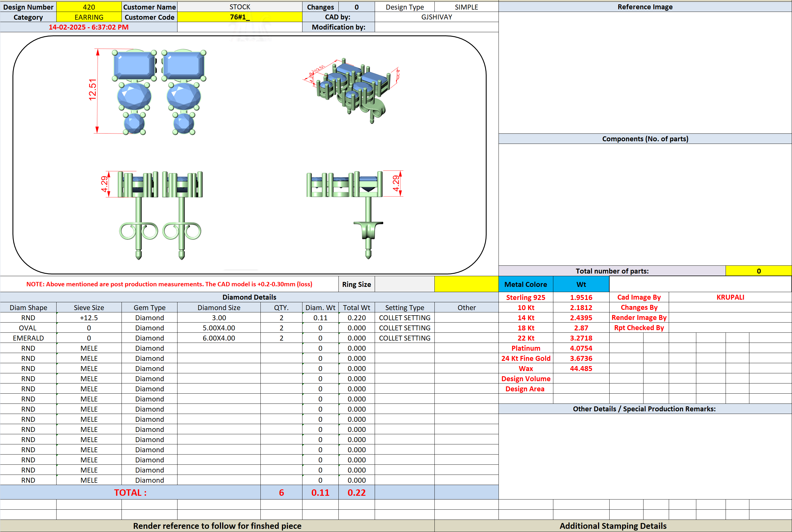Click the Customer Name value STOCK

tap(240, 7)
